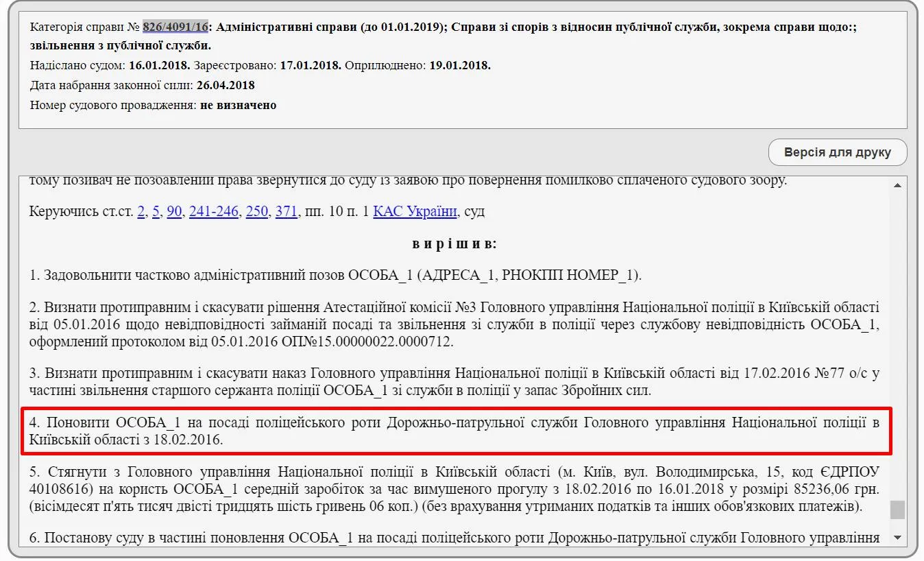Follow the article 2 link
Screen dimensions: 924x561
click(x=141, y=211)
